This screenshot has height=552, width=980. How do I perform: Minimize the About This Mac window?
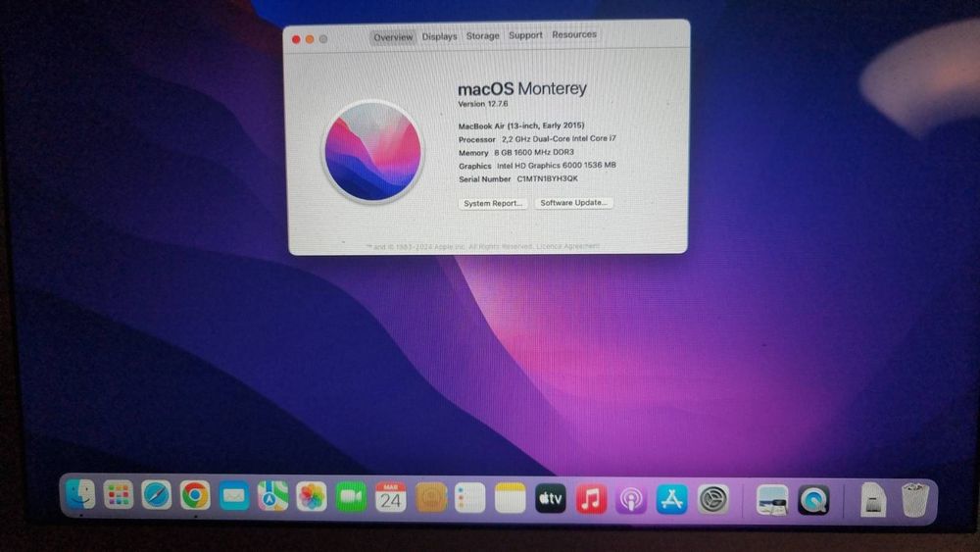310,39
